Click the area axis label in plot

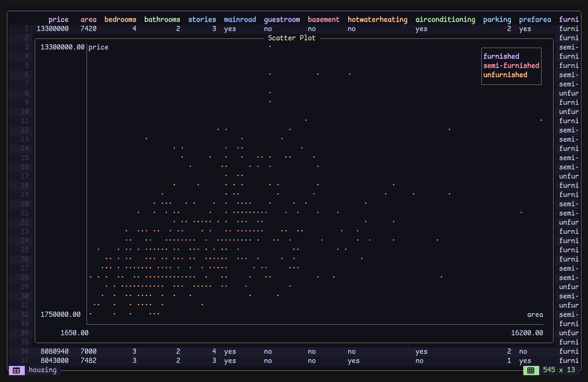[x=535, y=314]
